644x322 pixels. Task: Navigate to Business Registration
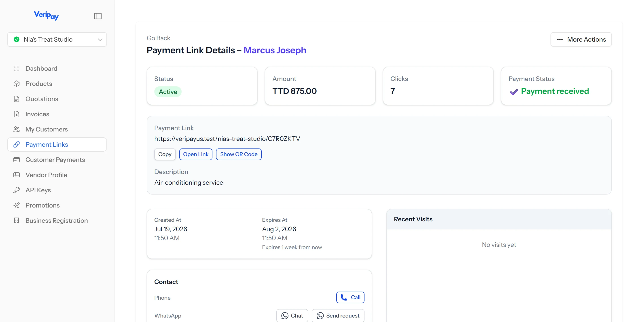[x=57, y=220]
